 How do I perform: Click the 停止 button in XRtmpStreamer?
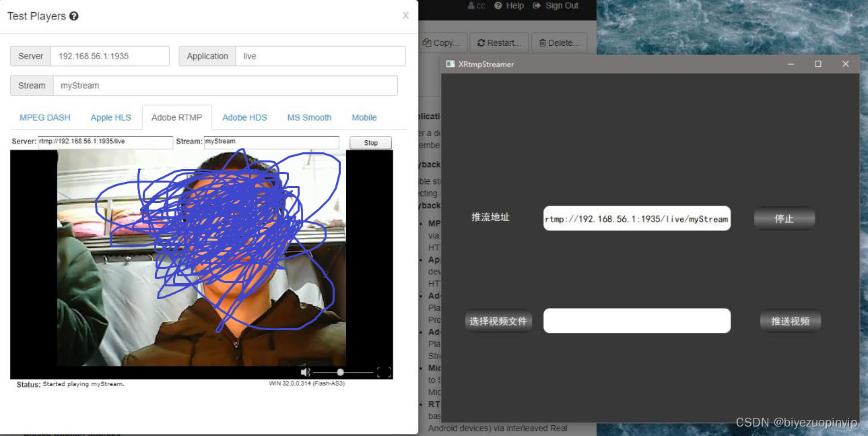784,218
